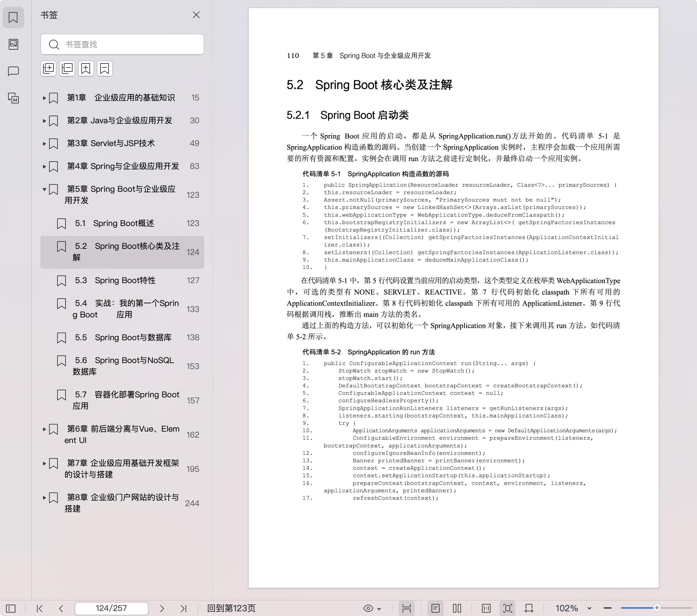Click the page number field 124/257
Screen dimensions: 697x616
112,609
